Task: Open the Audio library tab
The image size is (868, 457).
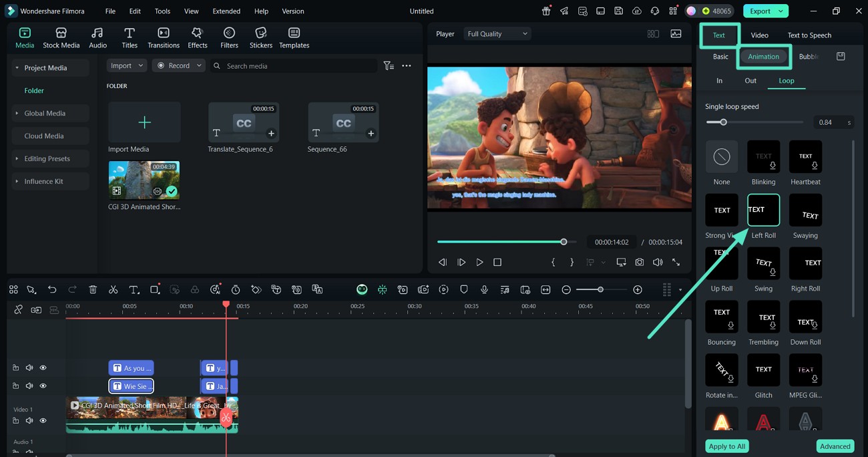Action: (x=97, y=38)
